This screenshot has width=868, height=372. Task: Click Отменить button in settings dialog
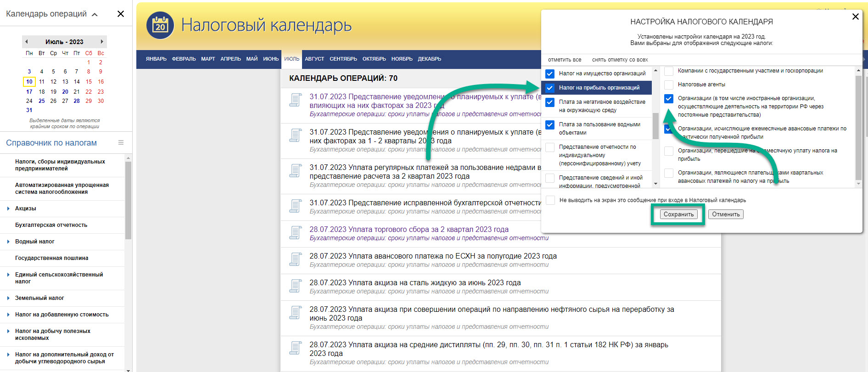pyautogui.click(x=726, y=214)
